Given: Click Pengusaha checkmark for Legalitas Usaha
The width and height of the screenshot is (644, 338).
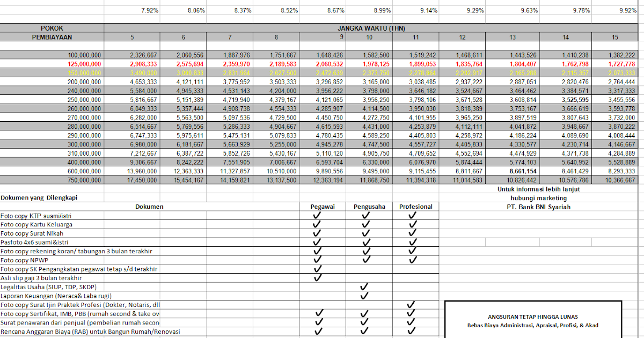Looking at the screenshot, I should [x=365, y=286].
